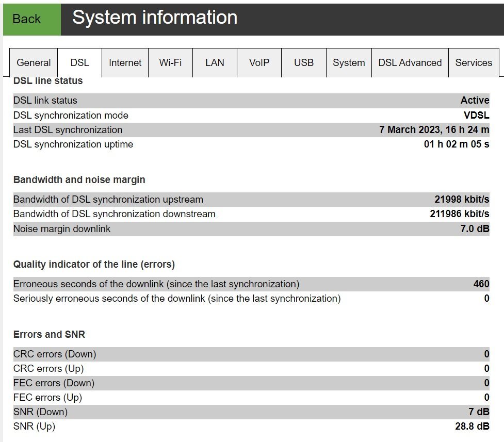Switch to the USB tab
This screenshot has height=442, width=504.
[x=304, y=63]
